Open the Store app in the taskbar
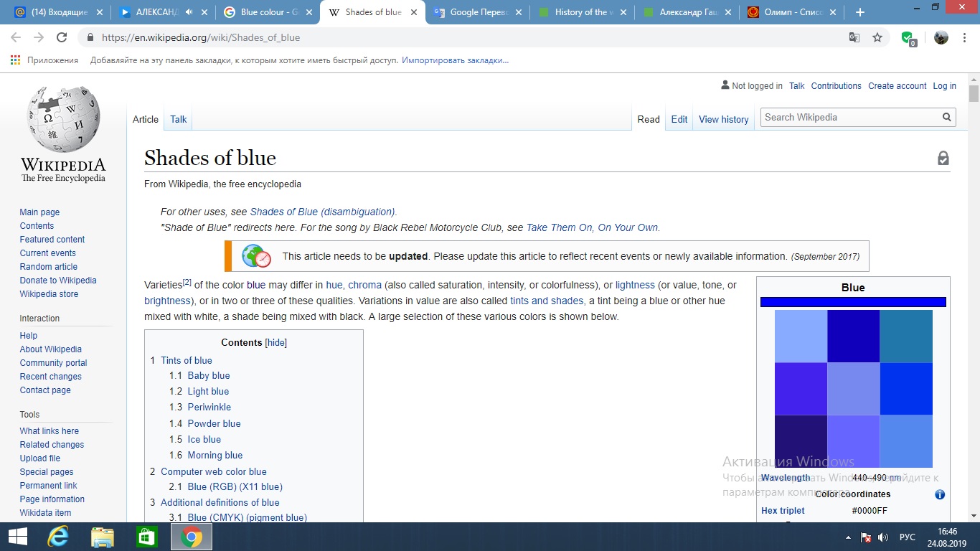Screen dimensions: 980x551 pyautogui.click(x=146, y=537)
